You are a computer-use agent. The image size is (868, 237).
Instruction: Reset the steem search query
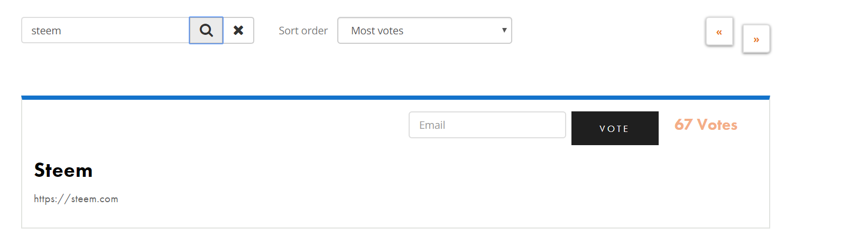[x=238, y=31]
